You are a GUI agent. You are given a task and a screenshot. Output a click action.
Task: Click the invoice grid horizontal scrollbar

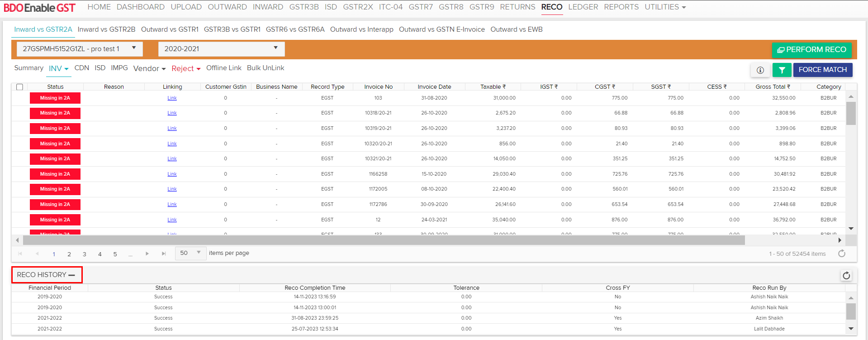pyautogui.click(x=384, y=240)
